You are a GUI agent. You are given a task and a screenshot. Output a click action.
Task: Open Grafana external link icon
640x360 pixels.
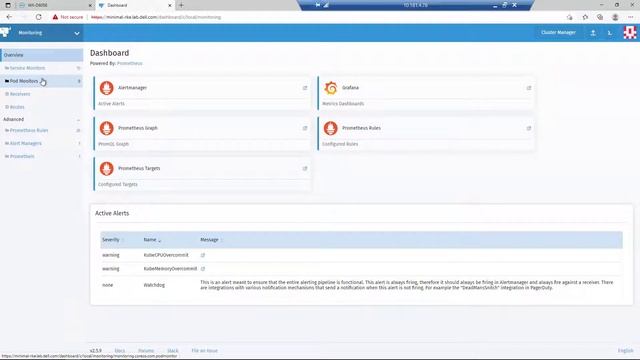(x=529, y=88)
